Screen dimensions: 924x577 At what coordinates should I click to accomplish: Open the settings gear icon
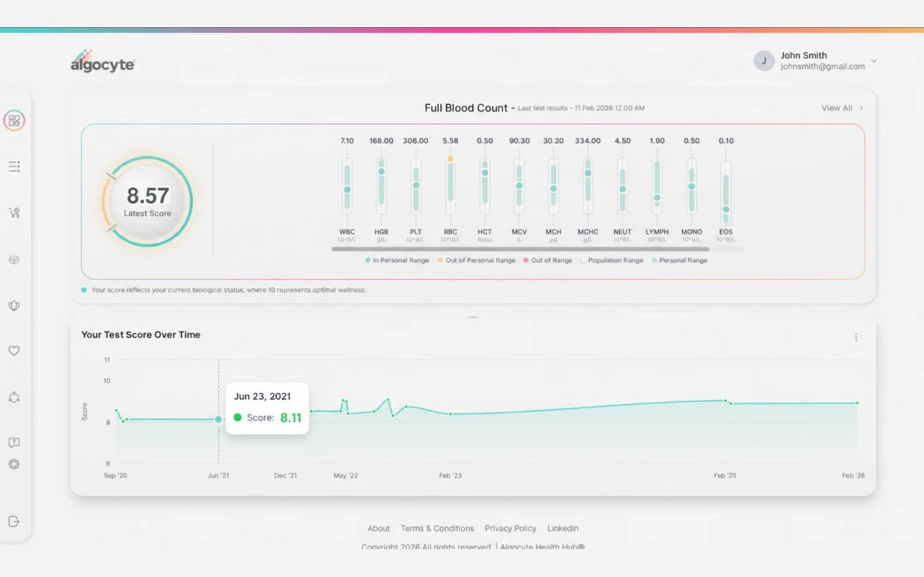pyautogui.click(x=14, y=464)
